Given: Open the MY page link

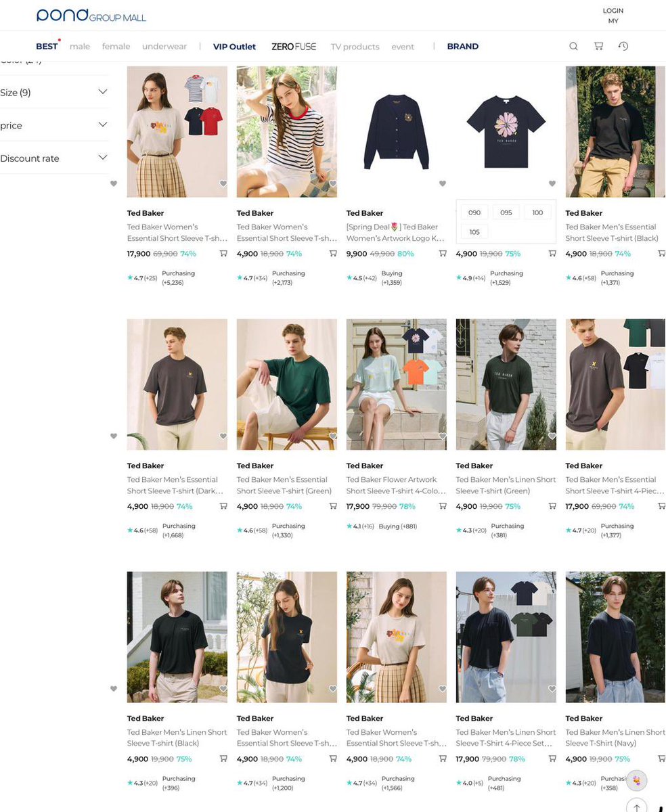Looking at the screenshot, I should coord(613,21).
